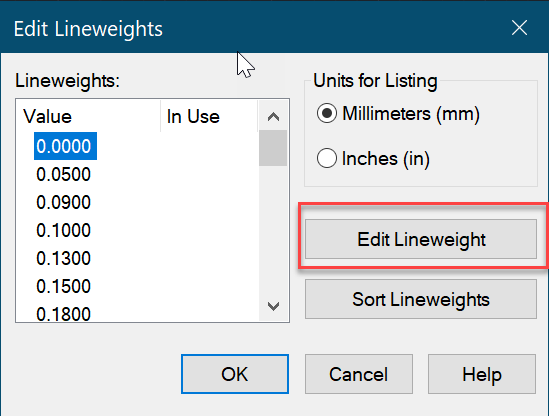Click the Value column header

pyautogui.click(x=89, y=116)
